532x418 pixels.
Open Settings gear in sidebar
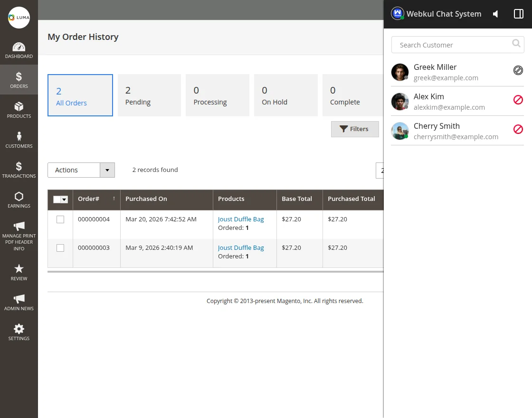coord(19,332)
